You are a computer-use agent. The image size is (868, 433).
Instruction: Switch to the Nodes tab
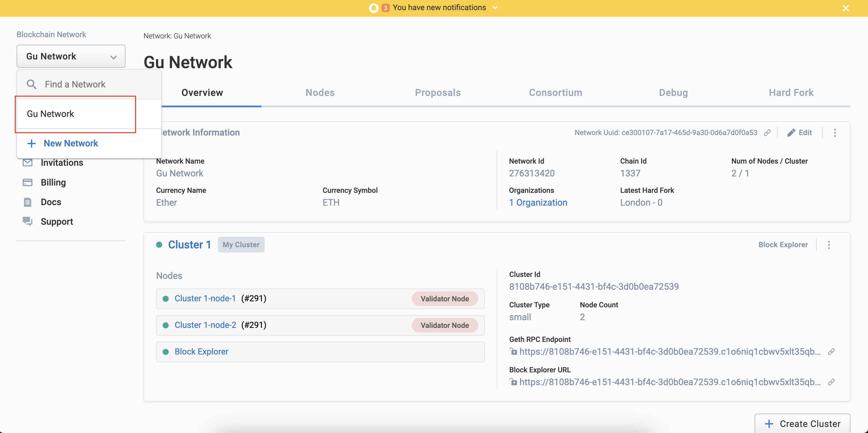tap(320, 93)
